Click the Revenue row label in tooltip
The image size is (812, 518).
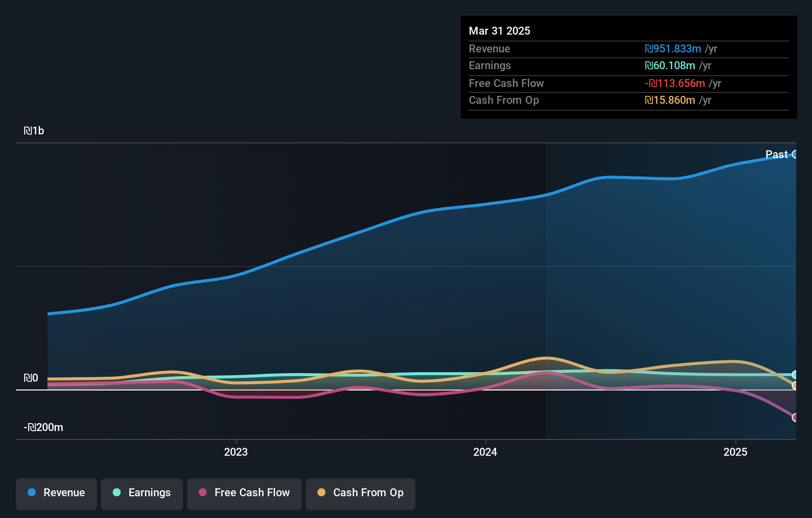(x=490, y=48)
